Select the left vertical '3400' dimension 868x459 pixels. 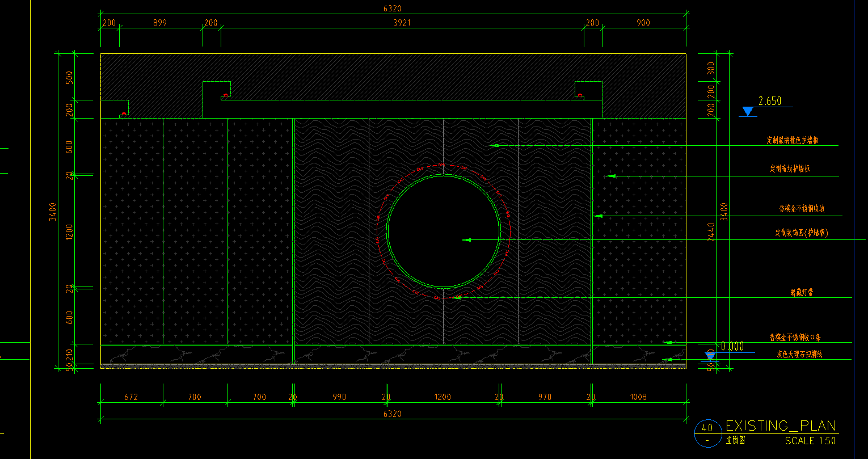click(52, 211)
